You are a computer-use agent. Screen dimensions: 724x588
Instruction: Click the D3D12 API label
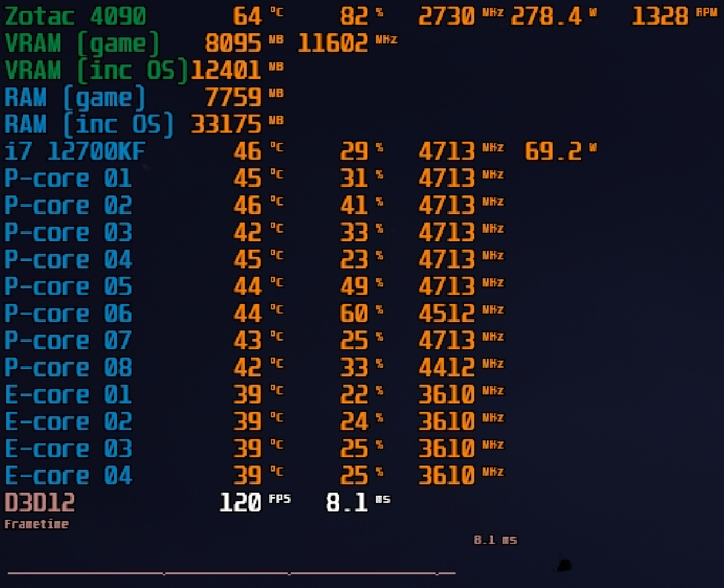pyautogui.click(x=40, y=502)
